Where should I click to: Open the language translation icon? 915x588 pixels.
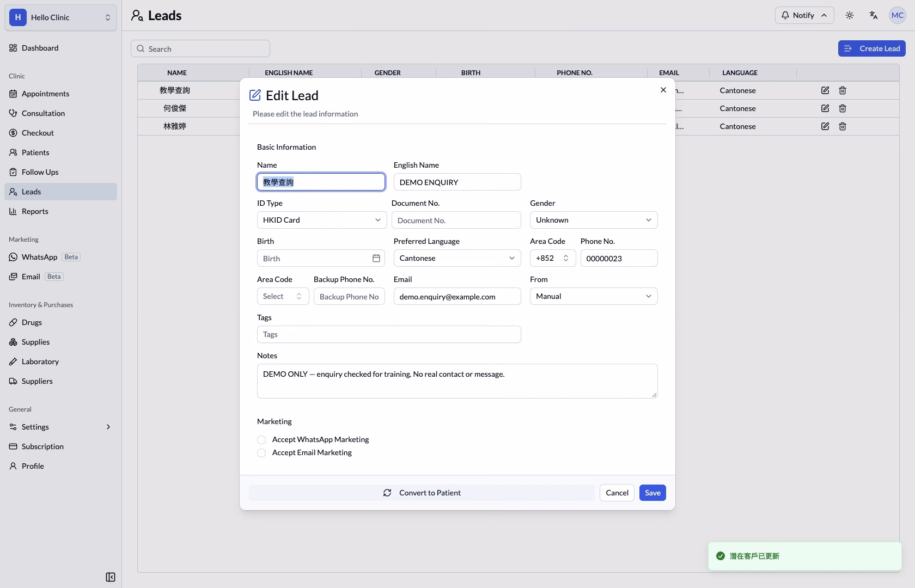(x=874, y=15)
